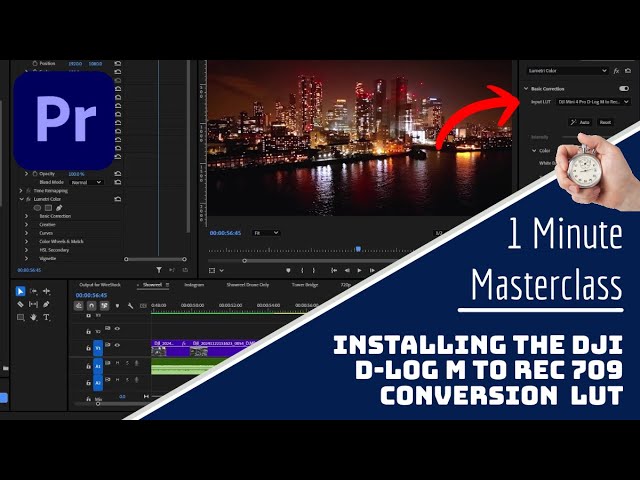The image size is (640, 480).
Task: Add marker in timeline header
Action: tap(118, 305)
